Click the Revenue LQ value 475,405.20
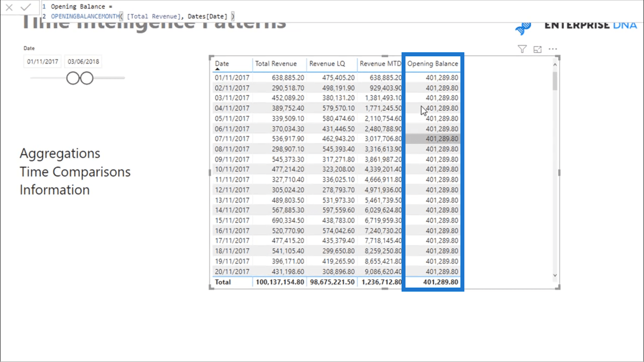This screenshot has width=644, height=362. tap(339, 78)
